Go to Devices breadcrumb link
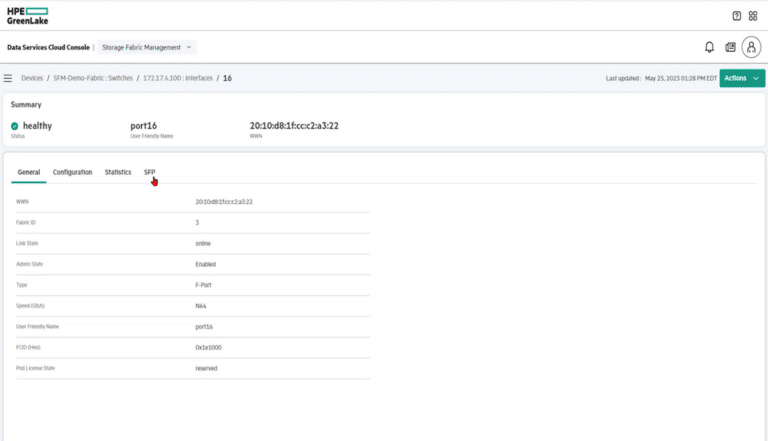 pos(32,78)
